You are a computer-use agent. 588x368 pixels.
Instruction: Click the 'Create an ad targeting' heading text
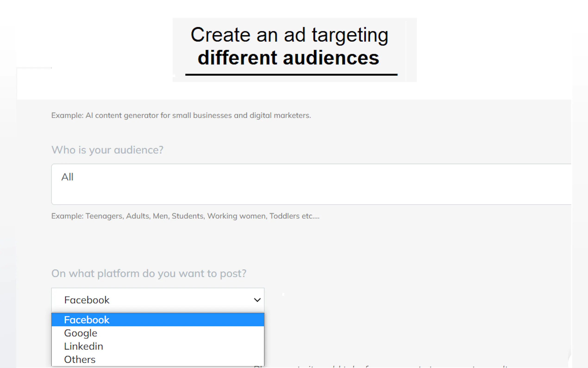(x=289, y=35)
